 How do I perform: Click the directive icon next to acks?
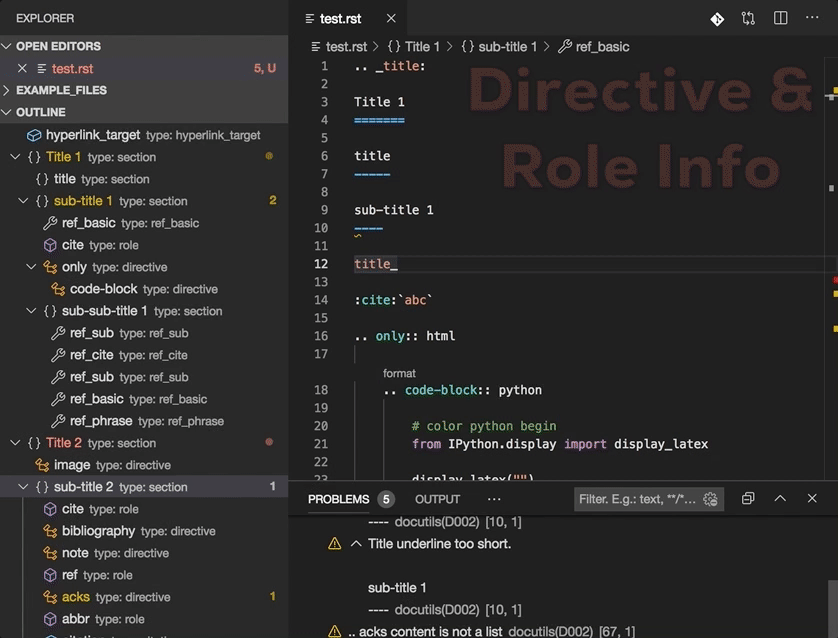[50, 597]
